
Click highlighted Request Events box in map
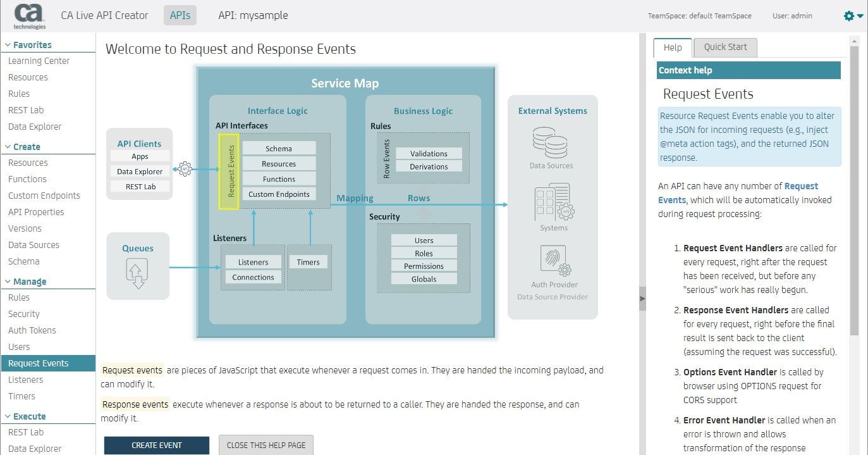228,173
